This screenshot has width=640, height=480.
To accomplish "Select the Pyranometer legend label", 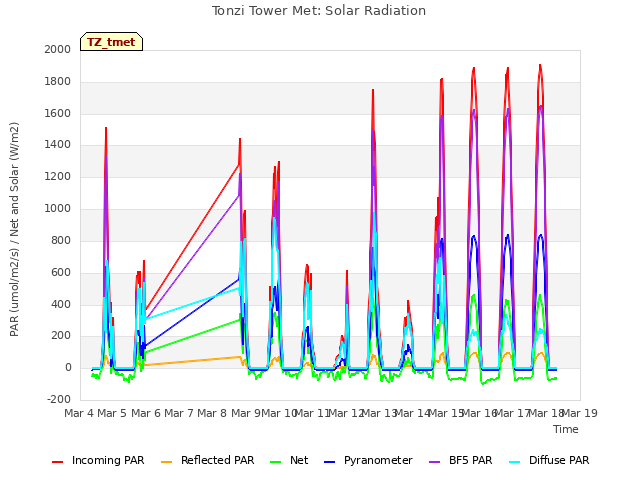I will (x=378, y=460).
